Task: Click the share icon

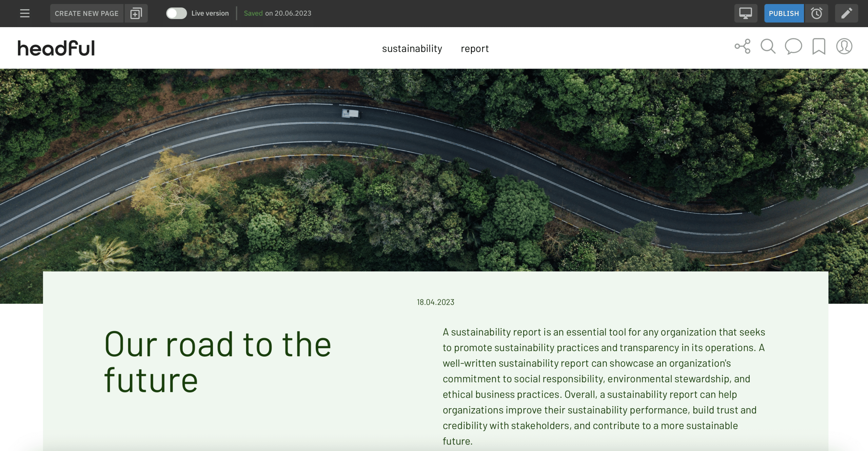Action: coord(743,46)
